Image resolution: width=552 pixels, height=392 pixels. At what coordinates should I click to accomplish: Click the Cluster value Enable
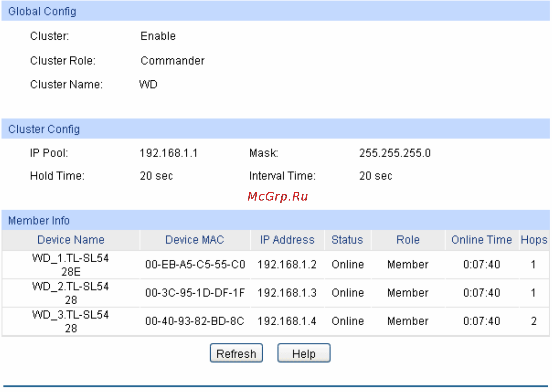coord(158,36)
